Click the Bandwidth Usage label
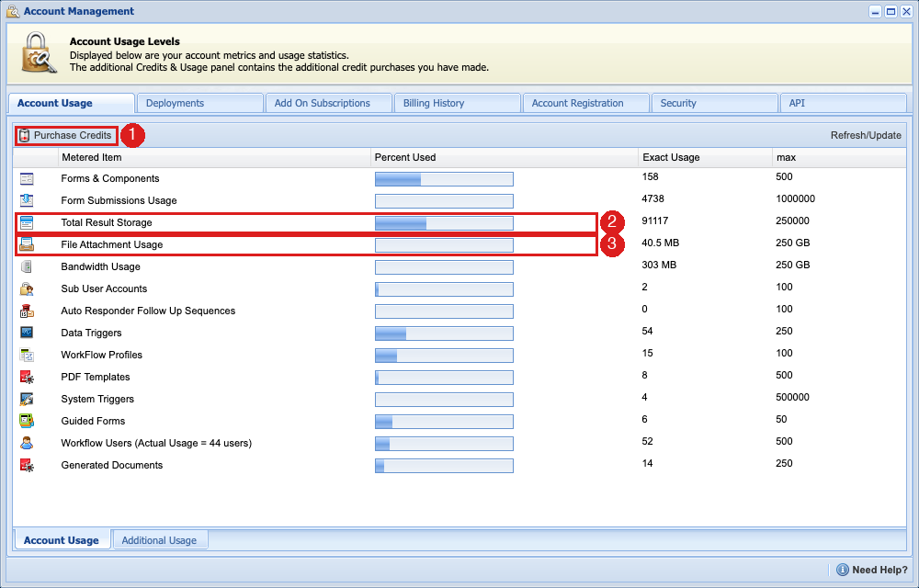 [x=101, y=266]
